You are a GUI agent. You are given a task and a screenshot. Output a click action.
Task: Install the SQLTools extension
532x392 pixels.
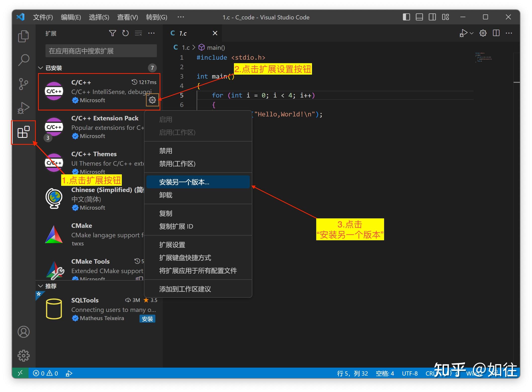click(x=148, y=319)
